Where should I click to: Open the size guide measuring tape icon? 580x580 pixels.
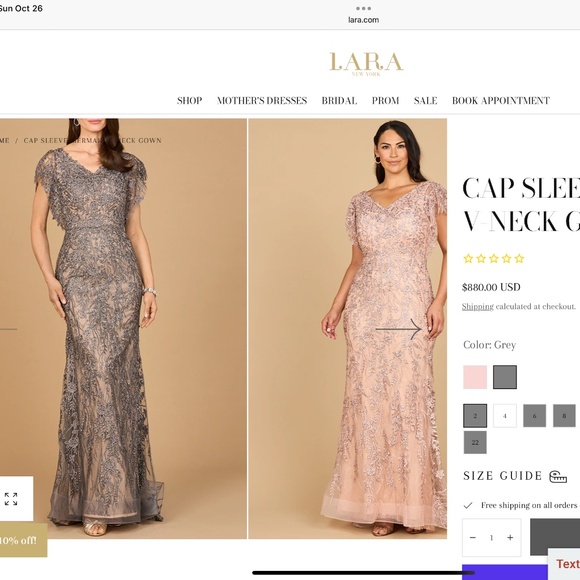558,476
